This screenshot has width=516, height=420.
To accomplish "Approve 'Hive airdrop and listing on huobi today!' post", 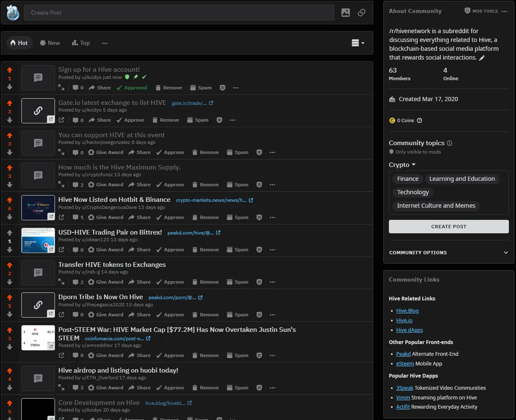I will point(170,388).
